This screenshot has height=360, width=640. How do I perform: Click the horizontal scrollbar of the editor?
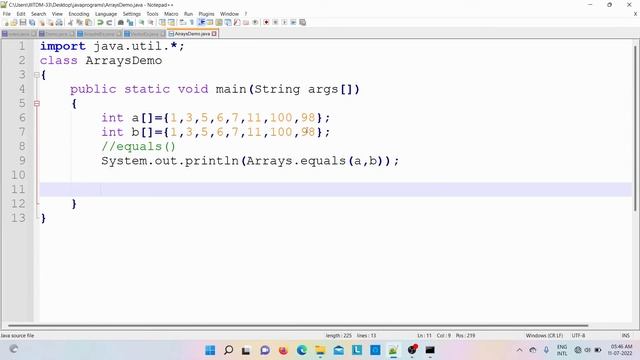(298, 326)
